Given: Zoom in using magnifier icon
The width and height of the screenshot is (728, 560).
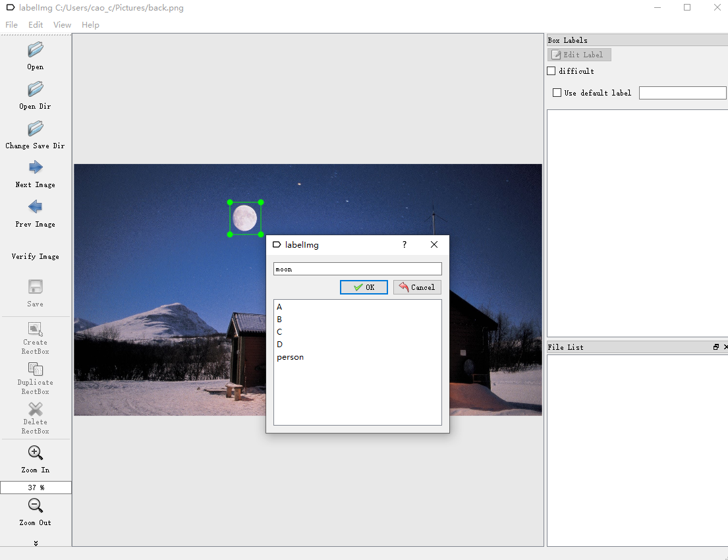Looking at the screenshot, I should pos(36,453).
